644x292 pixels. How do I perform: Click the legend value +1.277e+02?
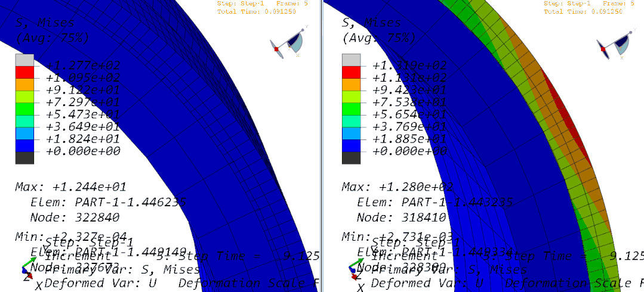[83, 65]
